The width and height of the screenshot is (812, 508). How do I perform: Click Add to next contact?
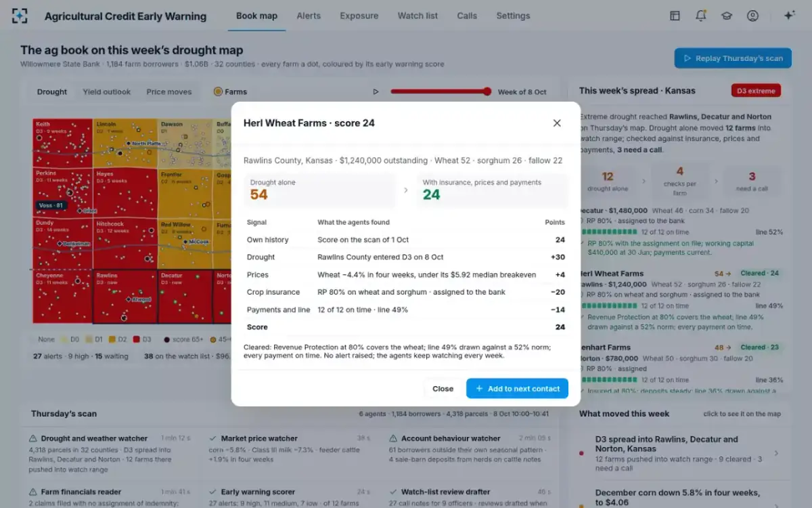pos(517,389)
